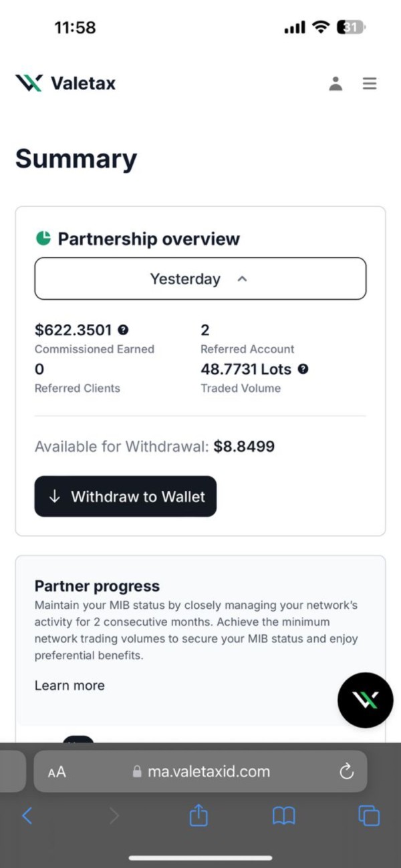Tap the user profile icon

pos(336,83)
